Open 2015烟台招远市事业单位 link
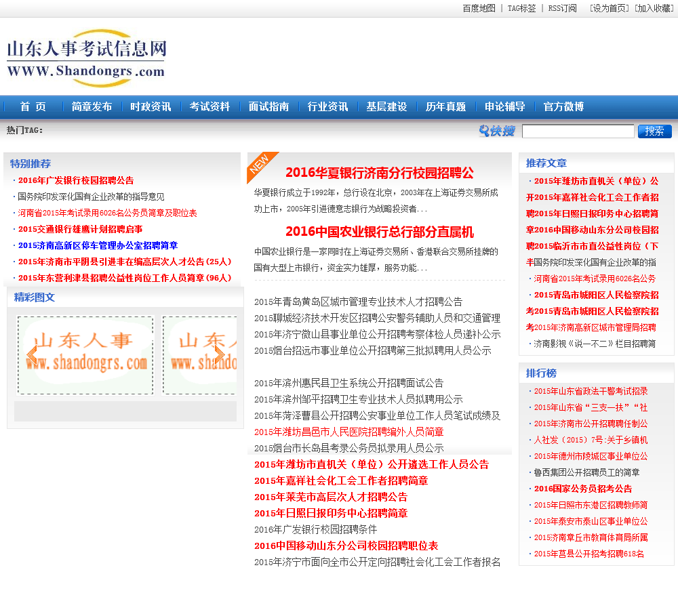Screen dimensions: 678x616 pyautogui.click(x=372, y=350)
